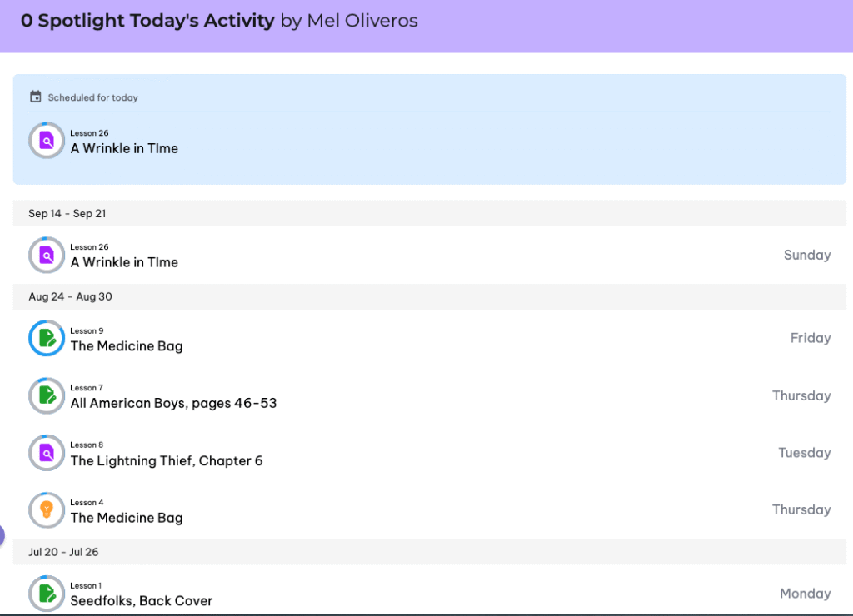Select Seedfolks, Back Cover lesson
The image size is (853, 616).
click(x=142, y=600)
